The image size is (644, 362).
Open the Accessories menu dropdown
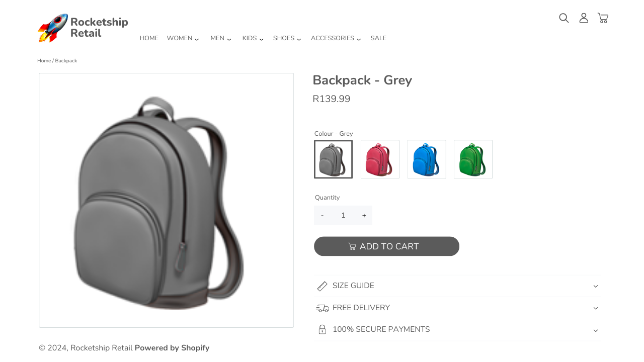336,38
